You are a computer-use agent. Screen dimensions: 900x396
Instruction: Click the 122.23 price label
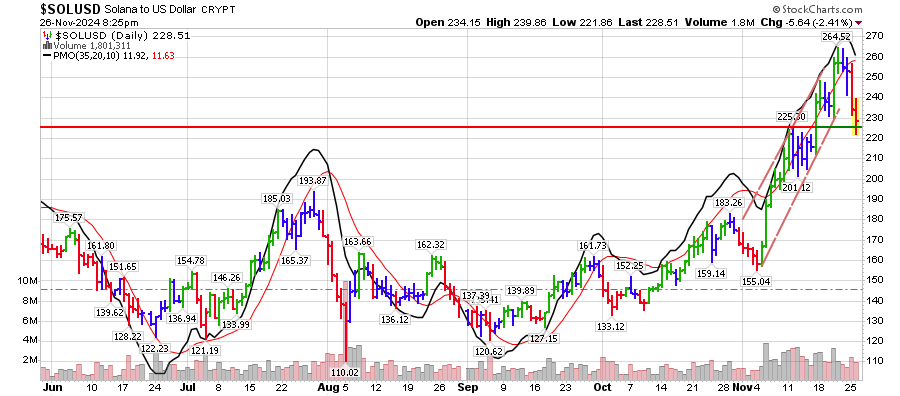(x=154, y=348)
